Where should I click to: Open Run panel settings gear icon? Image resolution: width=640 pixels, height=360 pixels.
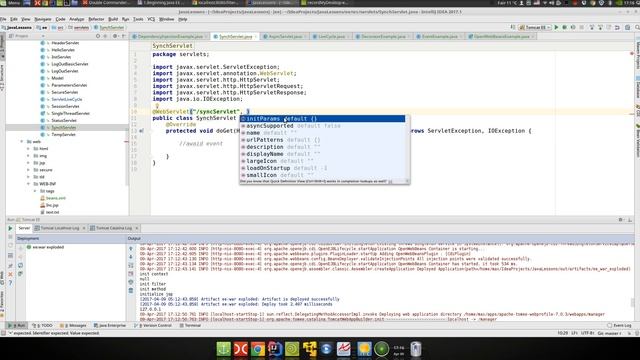pos(620,220)
